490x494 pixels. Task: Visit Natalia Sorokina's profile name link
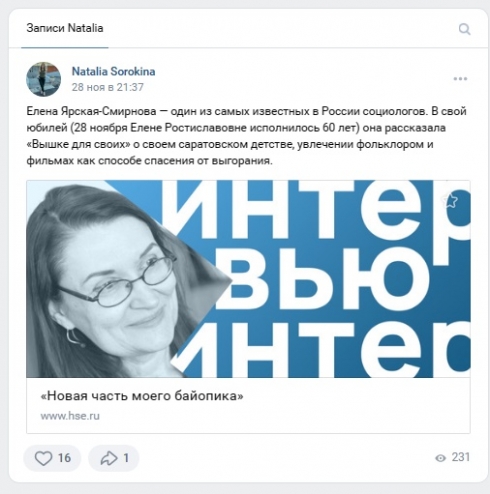tap(113, 71)
